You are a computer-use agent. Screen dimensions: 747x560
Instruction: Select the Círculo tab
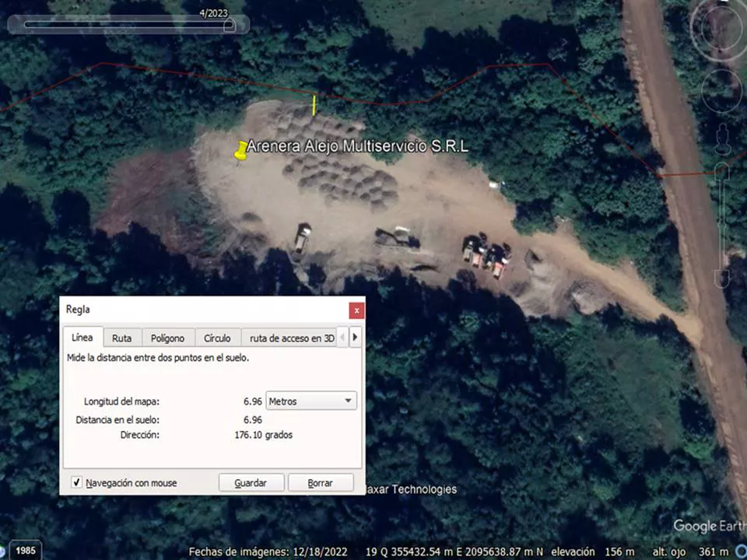tap(217, 338)
